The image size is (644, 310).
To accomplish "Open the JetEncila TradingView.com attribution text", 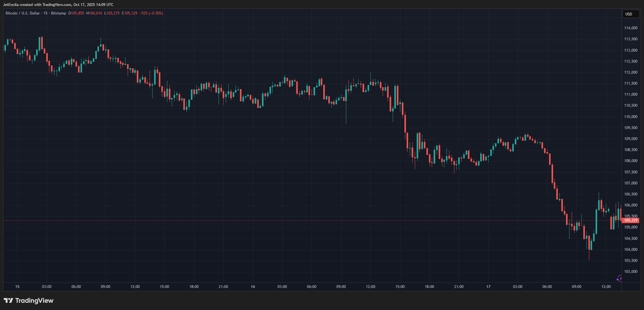I will pos(58,5).
